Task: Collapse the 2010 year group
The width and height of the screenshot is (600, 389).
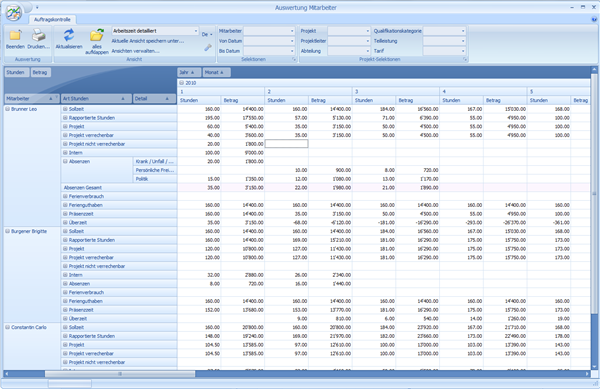Action: (x=181, y=83)
